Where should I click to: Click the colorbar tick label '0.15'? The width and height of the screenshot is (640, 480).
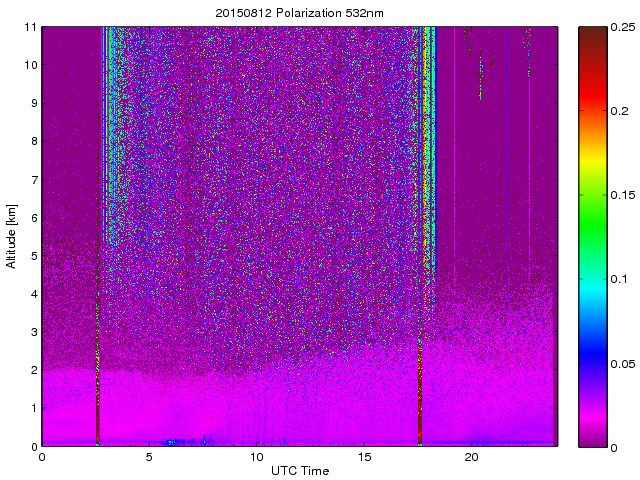[x=621, y=195]
